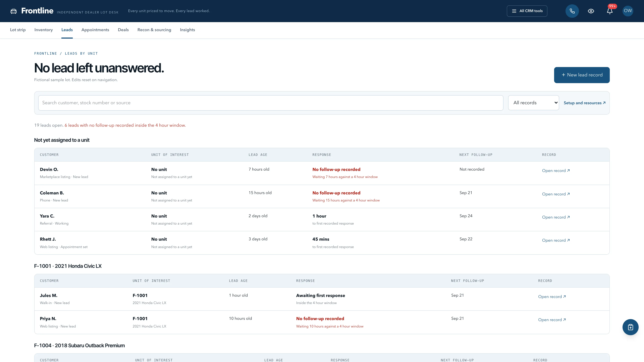Open the All CRM tools menu
Image resolution: width=644 pixels, height=362 pixels.
(x=527, y=11)
